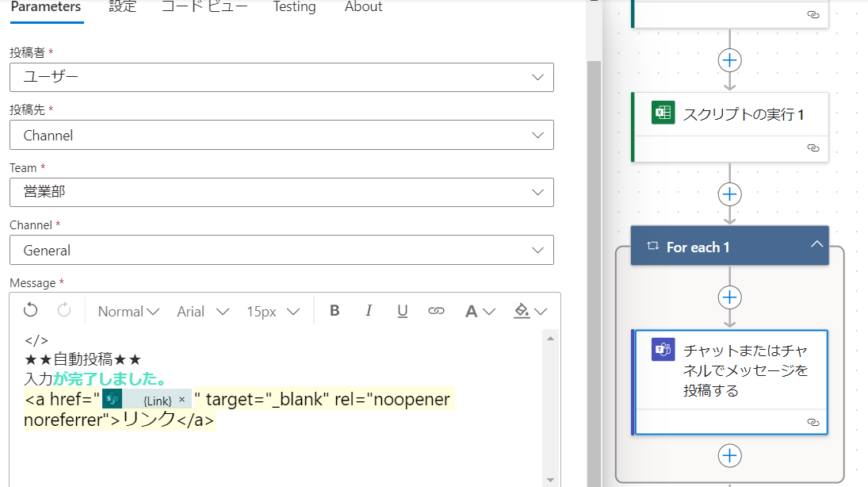Screen dimensions: 868x487
Task: Add a step above the script action card
Action: point(729,60)
